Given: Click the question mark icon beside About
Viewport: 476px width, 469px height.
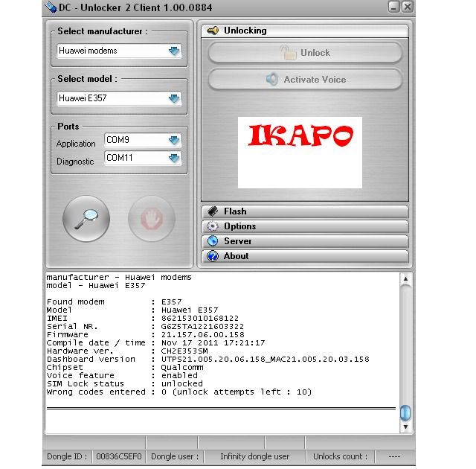Looking at the screenshot, I should point(213,256).
